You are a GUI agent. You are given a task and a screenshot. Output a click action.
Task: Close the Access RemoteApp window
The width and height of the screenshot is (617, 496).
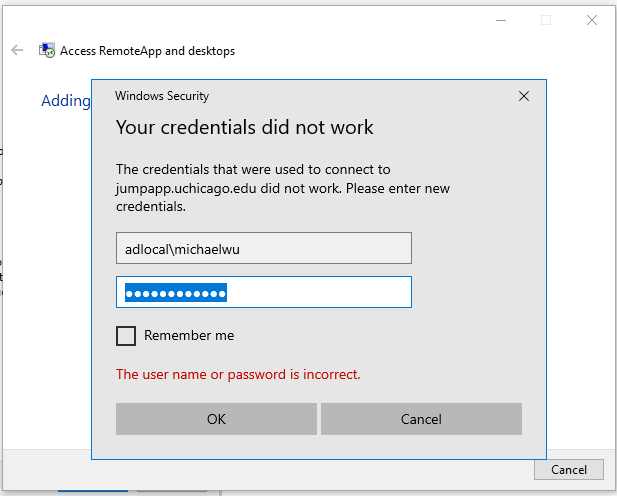592,19
